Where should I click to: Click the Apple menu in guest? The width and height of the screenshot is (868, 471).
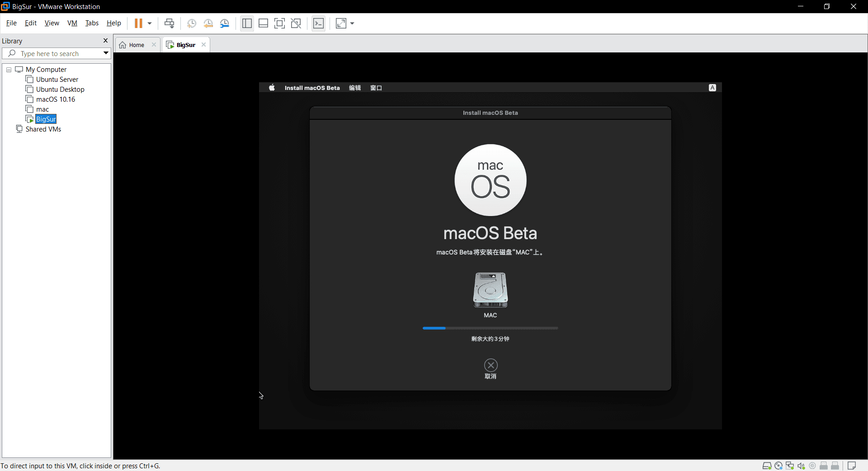pos(272,88)
